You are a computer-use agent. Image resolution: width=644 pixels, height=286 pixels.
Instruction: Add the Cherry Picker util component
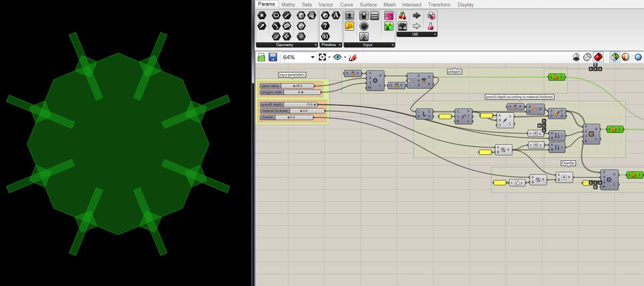tap(402, 15)
